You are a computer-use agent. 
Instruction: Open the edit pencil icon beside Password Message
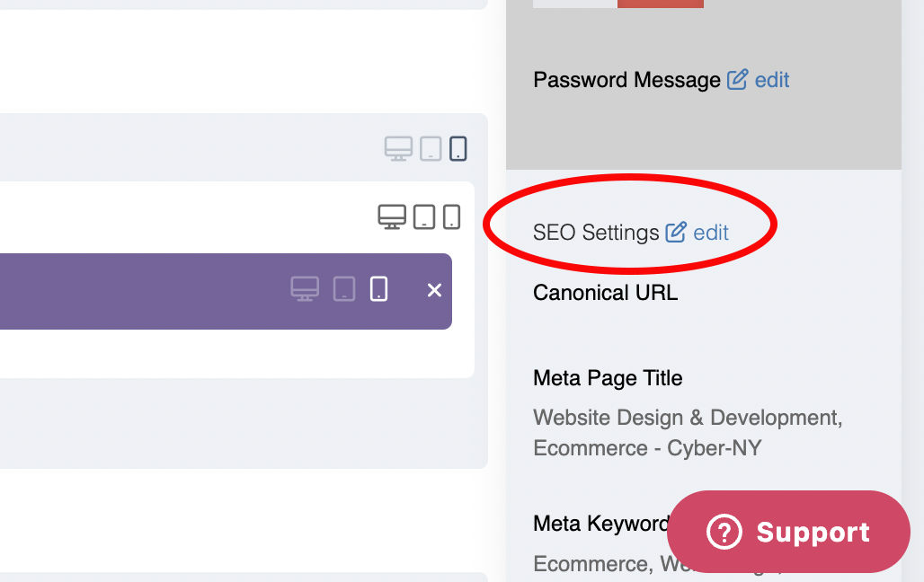pos(737,79)
